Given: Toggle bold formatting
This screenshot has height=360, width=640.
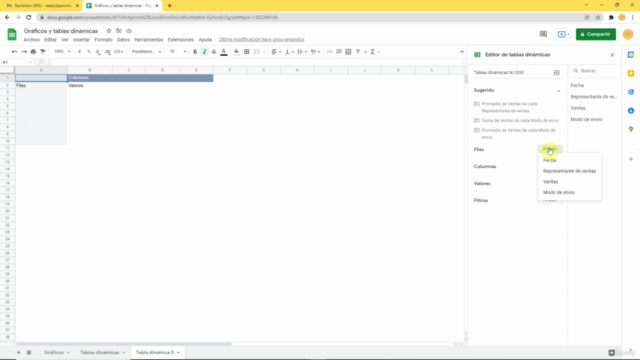Looking at the screenshot, I should point(195,52).
